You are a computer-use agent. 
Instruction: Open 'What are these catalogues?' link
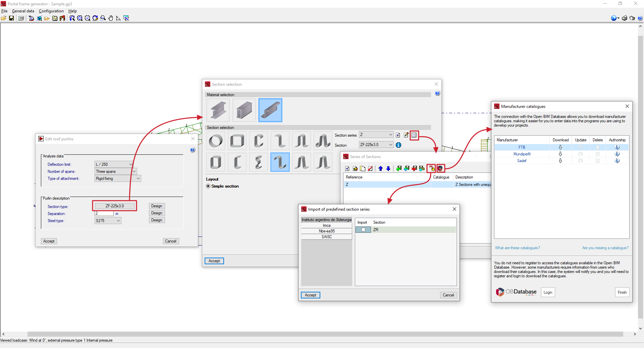point(518,248)
